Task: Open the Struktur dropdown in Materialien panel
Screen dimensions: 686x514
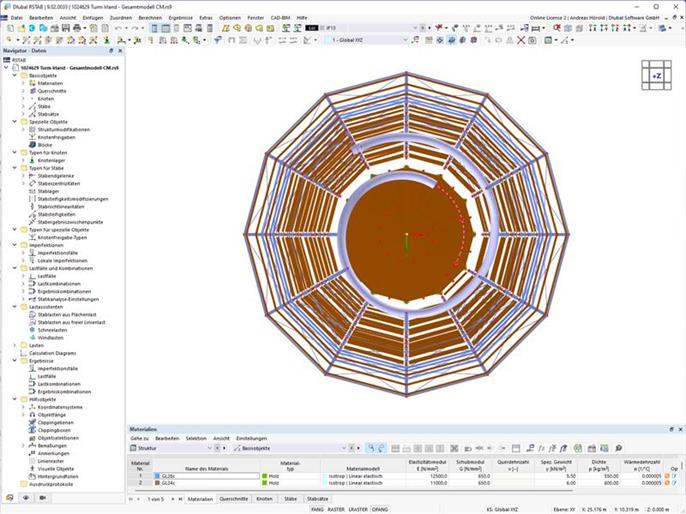Action: pos(209,448)
